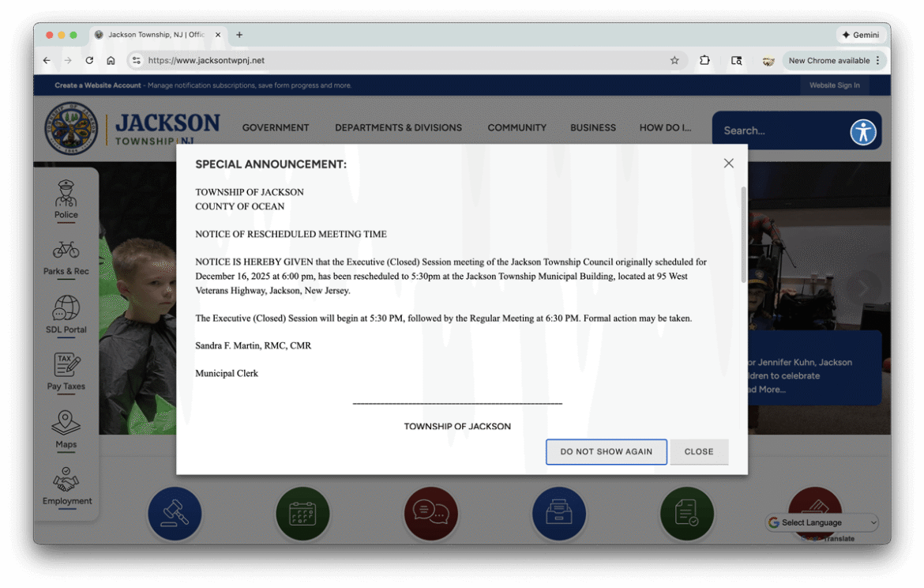Expand the Select Language dropdown

[822, 522]
